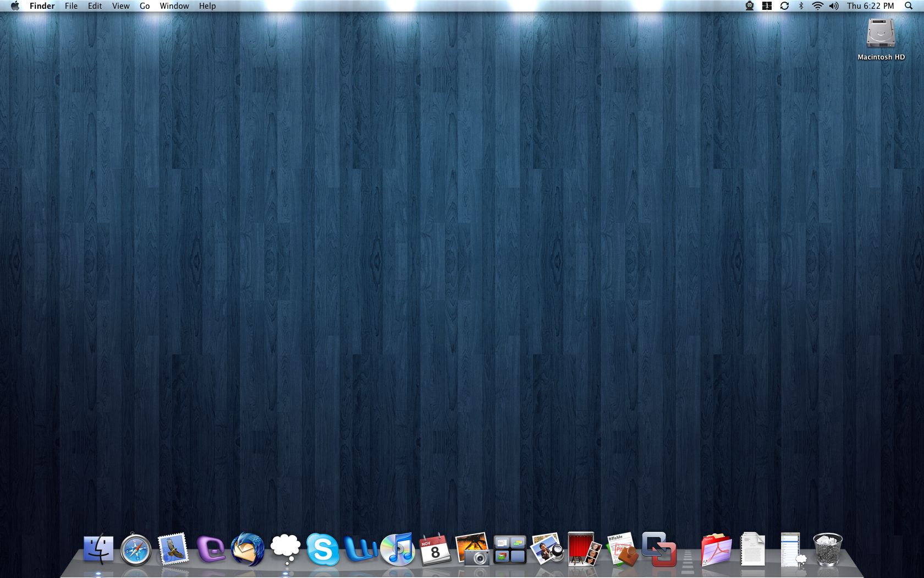Open the Mail stamp icon in the Dock
The height and width of the screenshot is (578, 924).
173,549
